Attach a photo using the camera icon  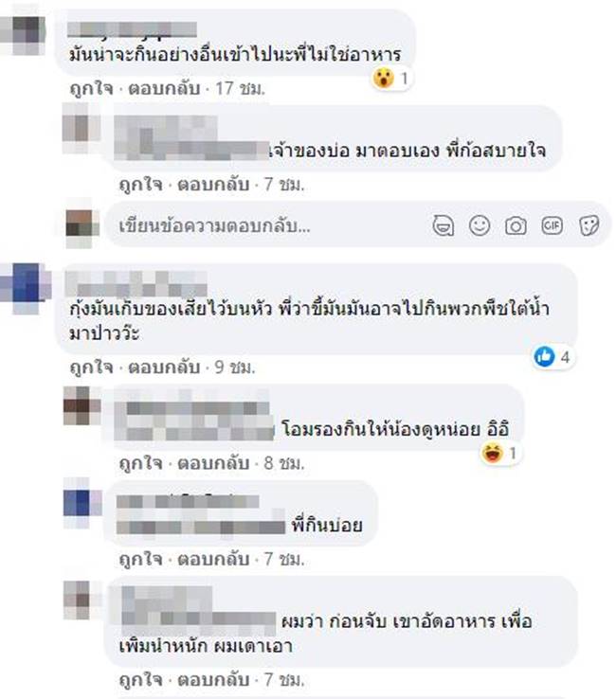tap(516, 226)
